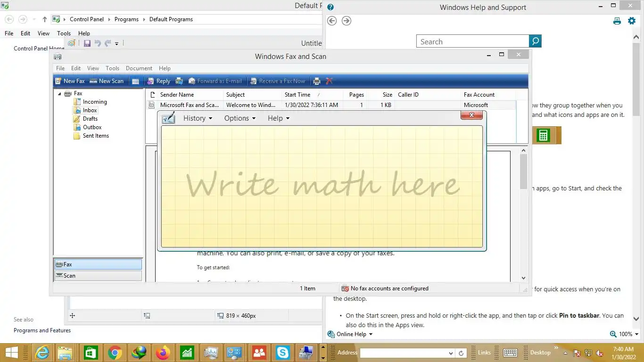Click the Paint palette app icon
This screenshot has width=644, height=362.
tap(72, 43)
